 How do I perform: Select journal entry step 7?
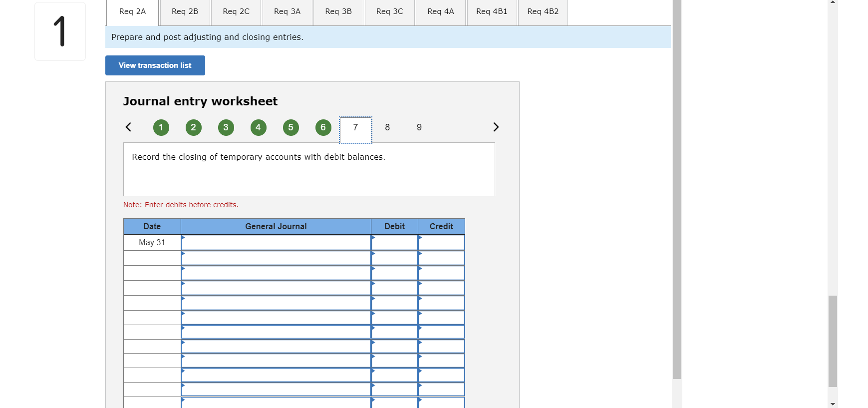point(355,130)
